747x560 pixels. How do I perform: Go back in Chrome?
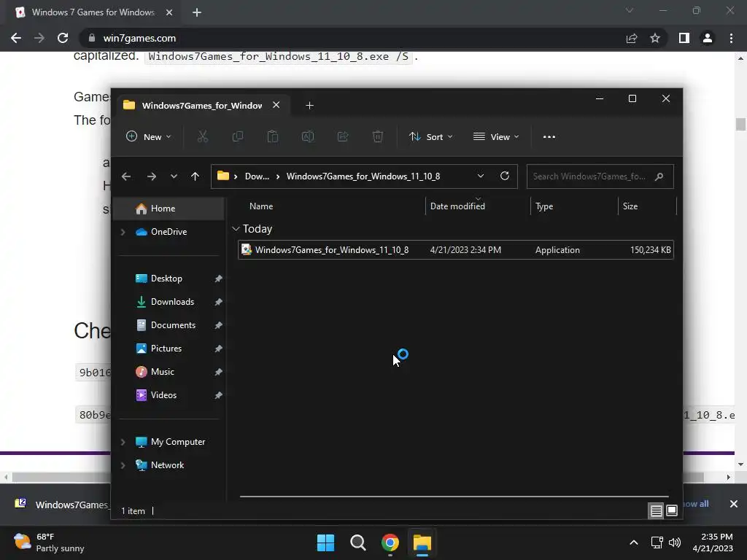point(16,38)
